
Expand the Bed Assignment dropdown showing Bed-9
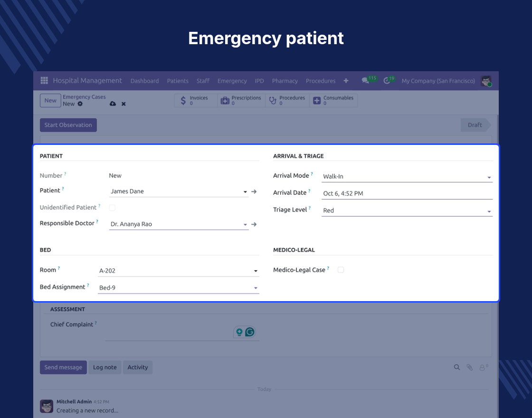256,288
